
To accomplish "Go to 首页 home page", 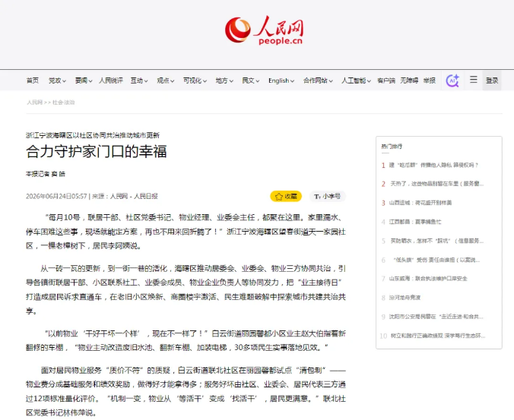I will pyautogui.click(x=33, y=81).
